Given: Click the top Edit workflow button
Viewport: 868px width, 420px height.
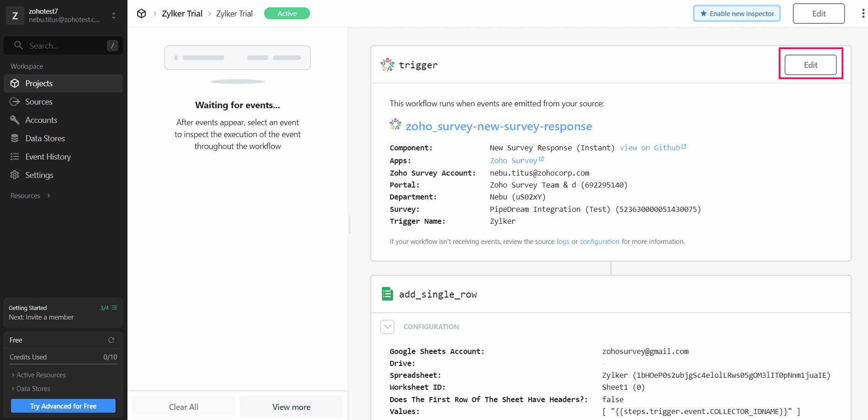Looking at the screenshot, I should [819, 14].
